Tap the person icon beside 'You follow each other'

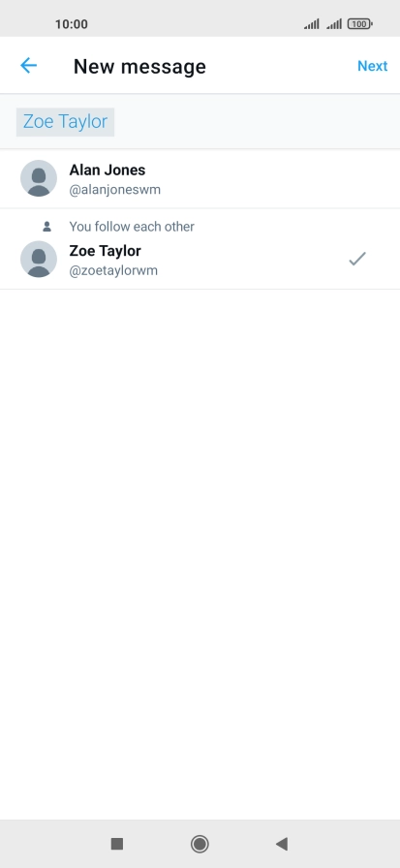click(47, 227)
